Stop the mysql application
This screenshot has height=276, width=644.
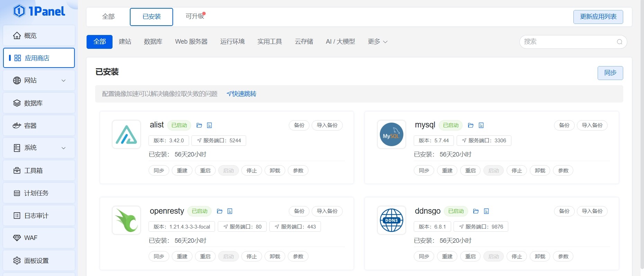(x=517, y=170)
